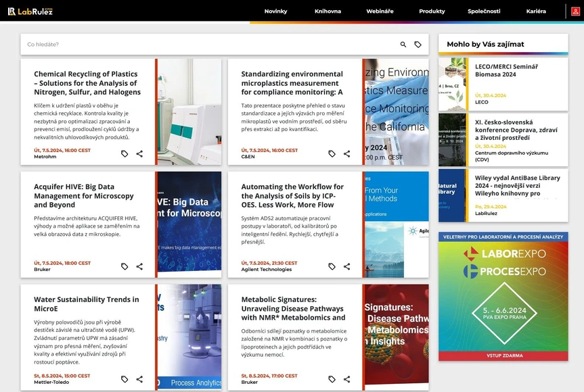584x392 pixels.
Task: Click 'Agilent Technologies' organizer label
Action: click(x=267, y=270)
